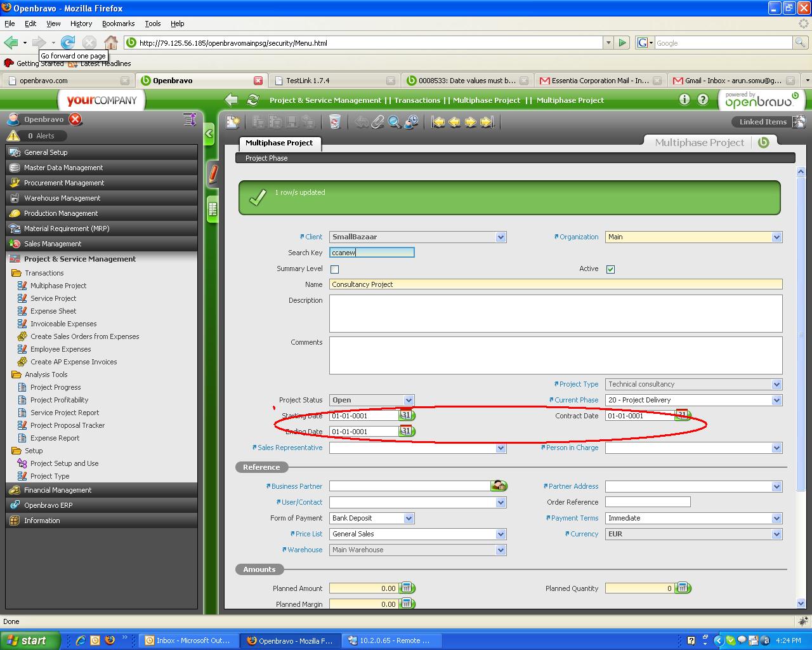
Task: Click the attachment paperclip icon
Action: click(x=378, y=122)
